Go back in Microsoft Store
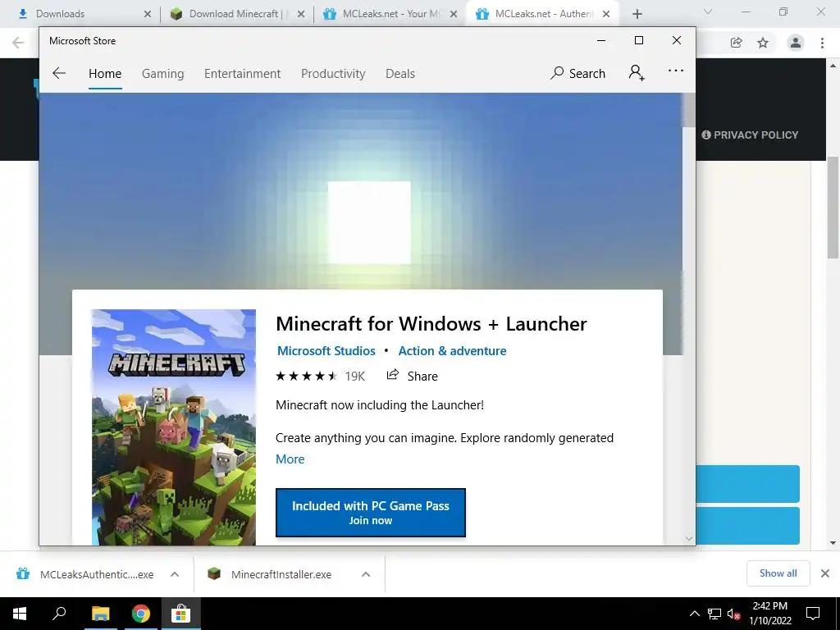 pos(59,73)
